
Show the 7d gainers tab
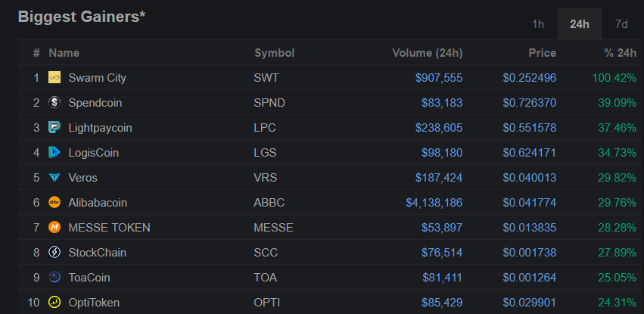[x=621, y=23]
